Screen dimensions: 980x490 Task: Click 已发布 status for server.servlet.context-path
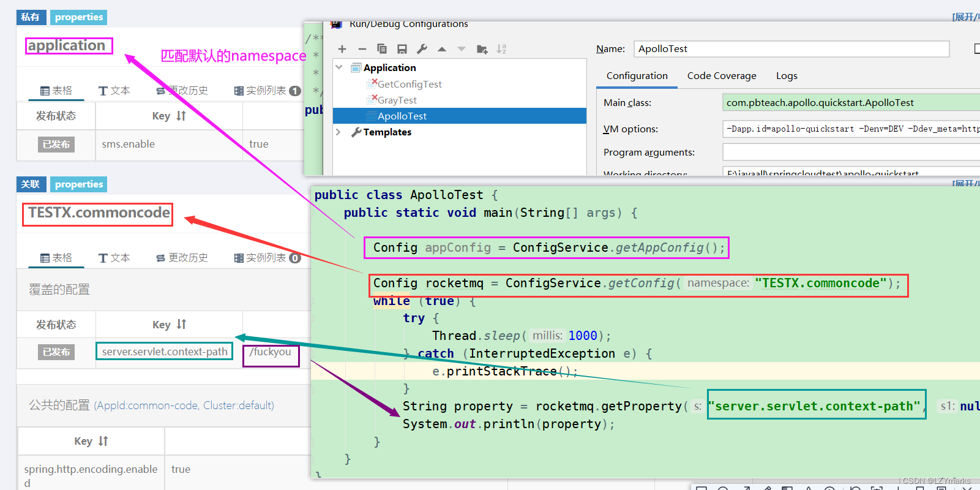pyautogui.click(x=56, y=352)
